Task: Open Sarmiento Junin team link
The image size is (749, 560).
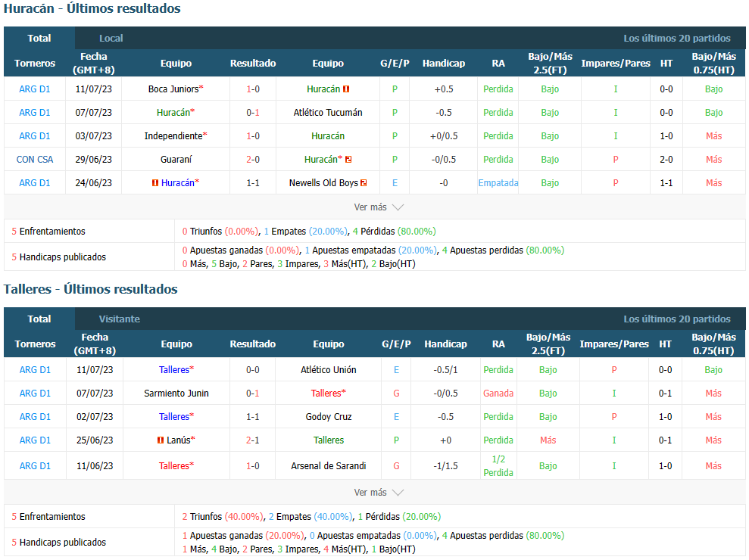Action: (176, 394)
